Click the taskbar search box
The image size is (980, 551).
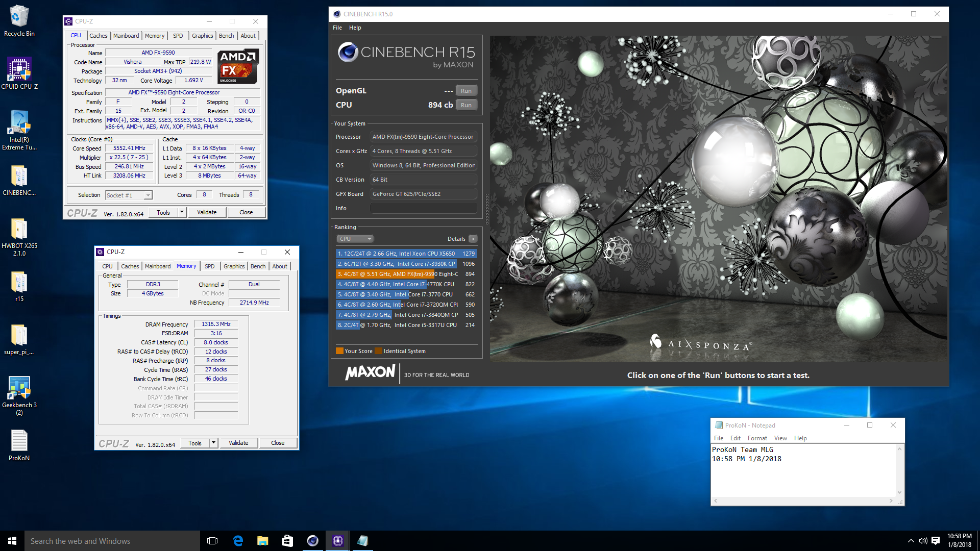(x=112, y=541)
